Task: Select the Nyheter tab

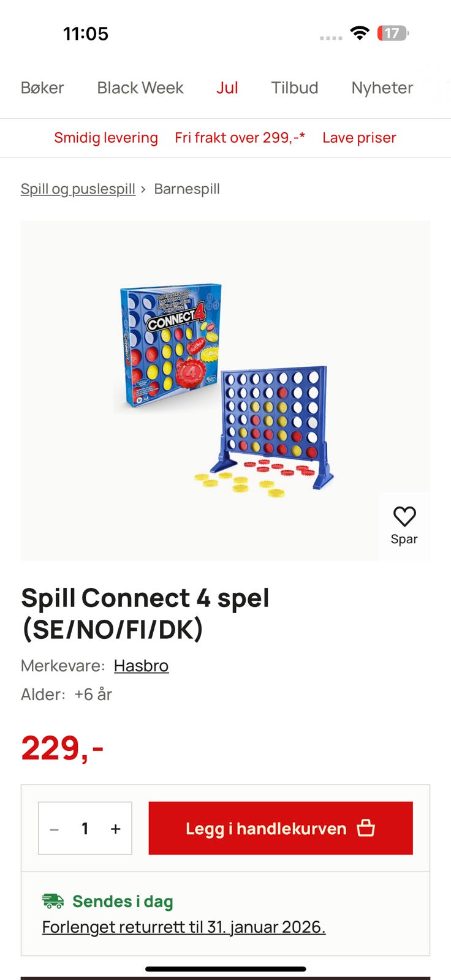Action: [x=382, y=88]
